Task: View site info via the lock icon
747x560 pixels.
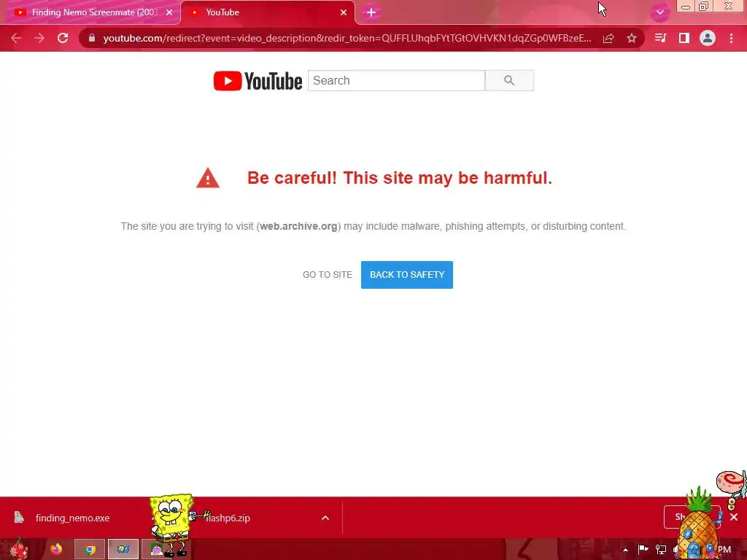Action: tap(91, 38)
